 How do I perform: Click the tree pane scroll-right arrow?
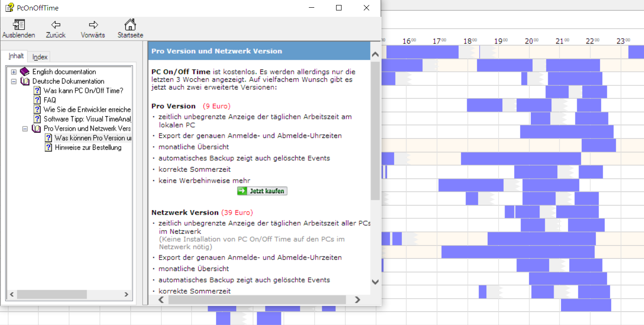click(x=126, y=295)
